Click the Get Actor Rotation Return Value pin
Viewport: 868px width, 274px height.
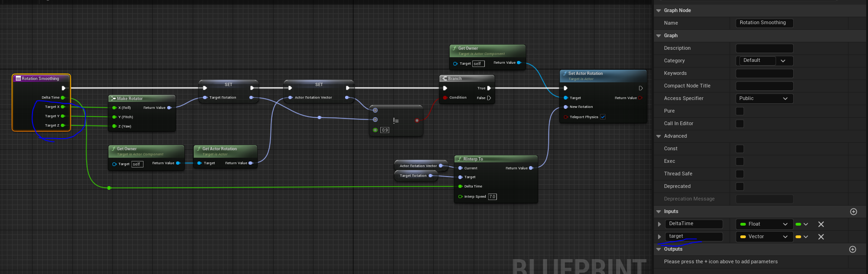pos(250,163)
